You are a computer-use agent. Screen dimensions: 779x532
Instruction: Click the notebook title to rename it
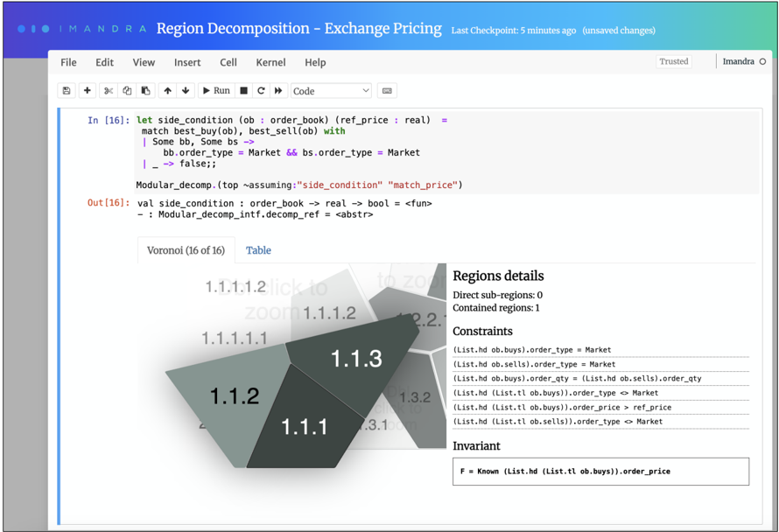(298, 29)
